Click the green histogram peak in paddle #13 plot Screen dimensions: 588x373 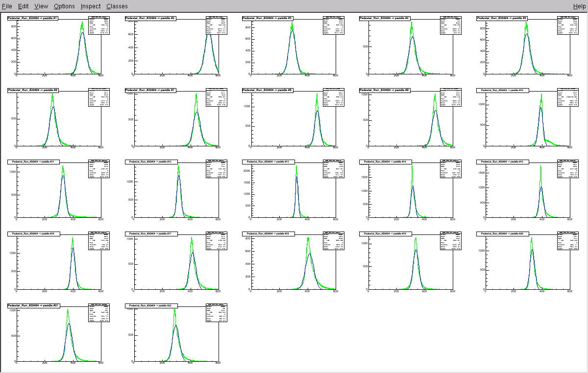pyautogui.click(x=297, y=167)
